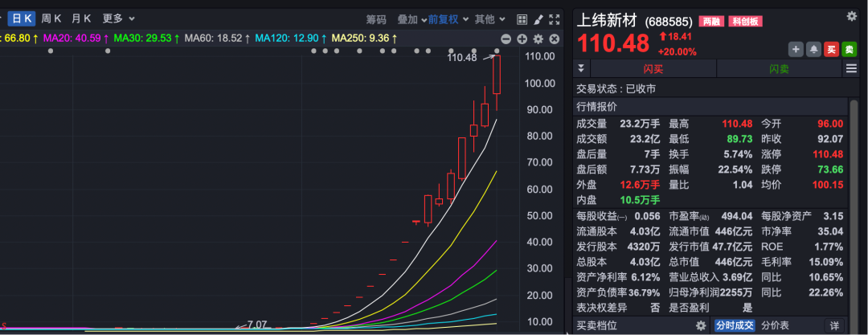868x335 pixels.
Task: Switch to 周K weekly chart tab
Action: [x=51, y=18]
